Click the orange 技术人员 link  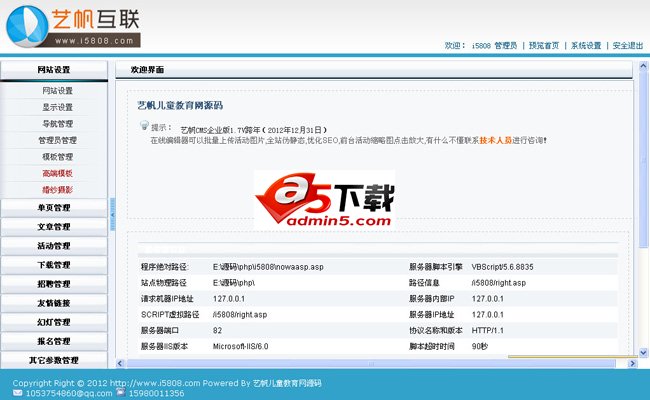pos(495,141)
